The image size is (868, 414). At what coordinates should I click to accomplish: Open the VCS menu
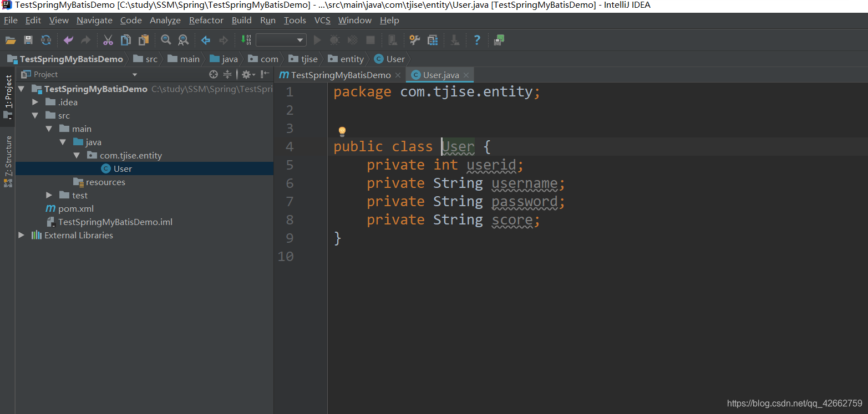click(x=322, y=21)
